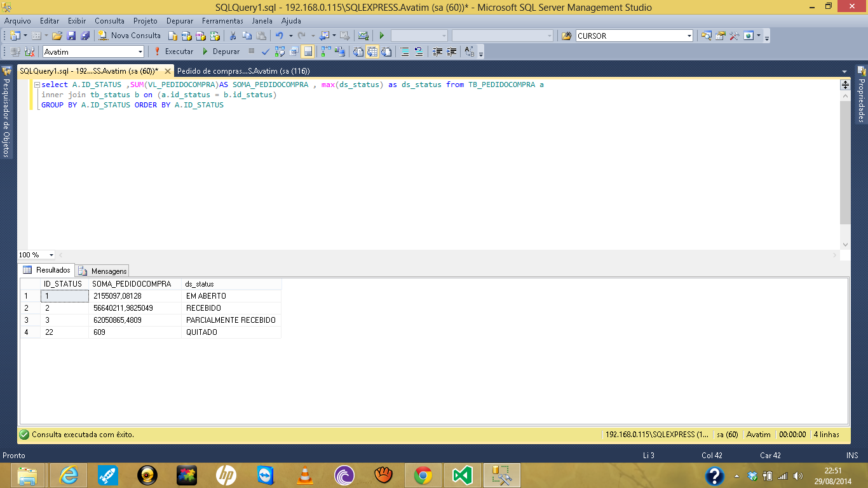Image resolution: width=868 pixels, height=488 pixels.
Task: Click the Save All icon
Action: click(x=85, y=36)
